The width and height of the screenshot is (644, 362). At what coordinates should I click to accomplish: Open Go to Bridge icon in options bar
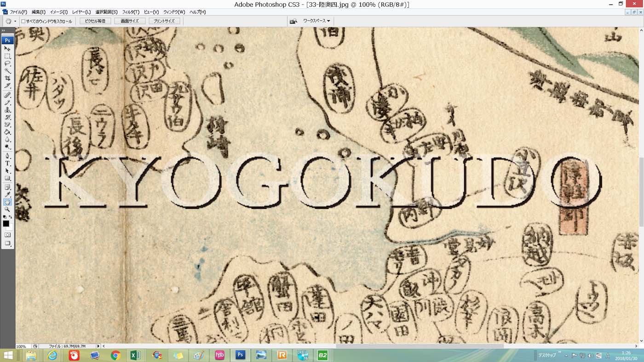[293, 21]
